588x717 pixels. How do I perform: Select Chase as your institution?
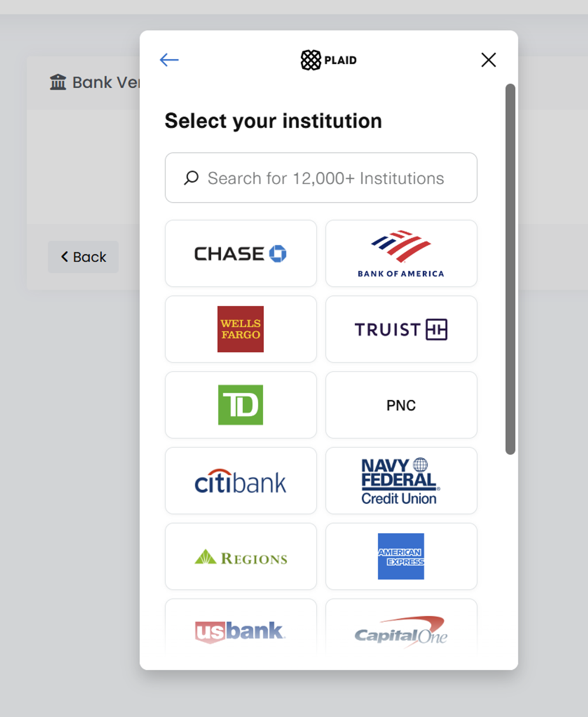pyautogui.click(x=241, y=253)
